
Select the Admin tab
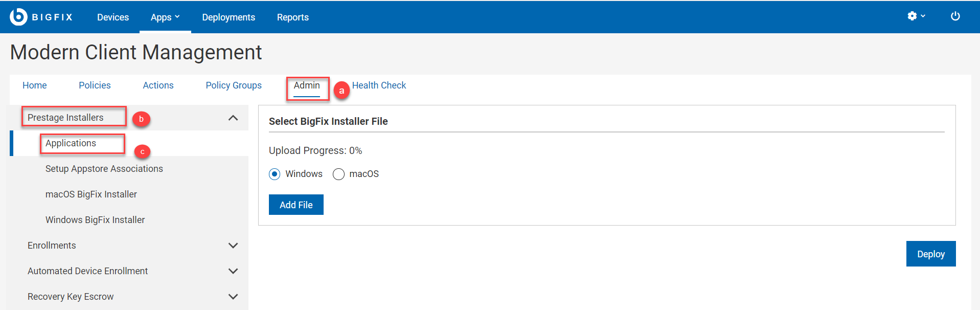tap(307, 85)
